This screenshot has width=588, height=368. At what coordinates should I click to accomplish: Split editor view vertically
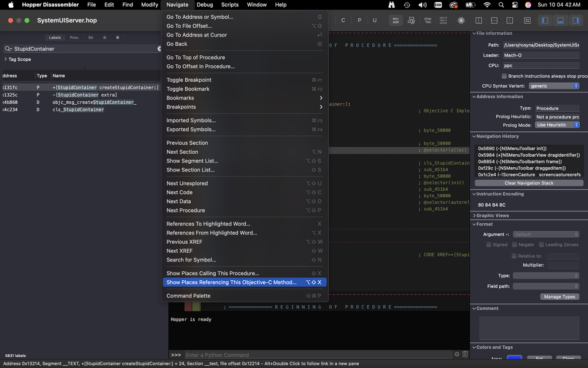(x=479, y=20)
